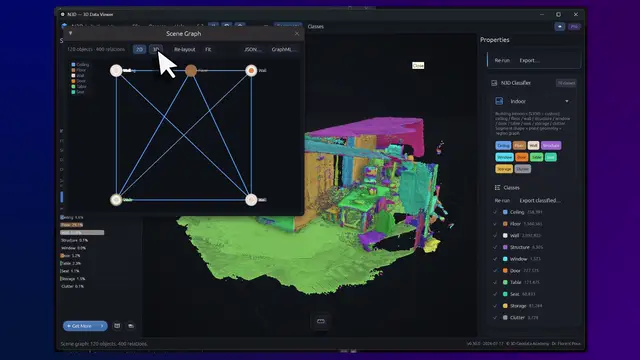Viewport: 640px width, 360px height.
Task: Click the 10 classes badge
Action: pyautogui.click(x=566, y=83)
